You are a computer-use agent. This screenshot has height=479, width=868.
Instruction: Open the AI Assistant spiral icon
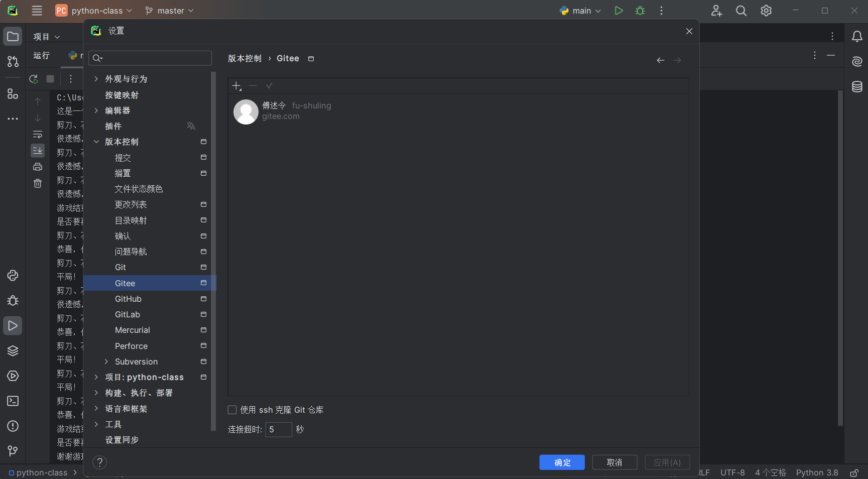point(857,61)
